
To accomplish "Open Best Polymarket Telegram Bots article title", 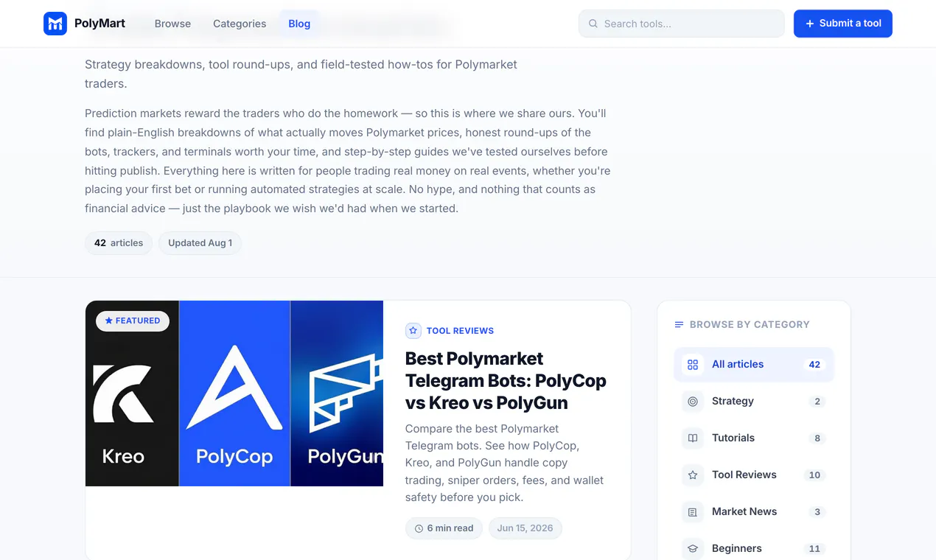I will pos(506,381).
